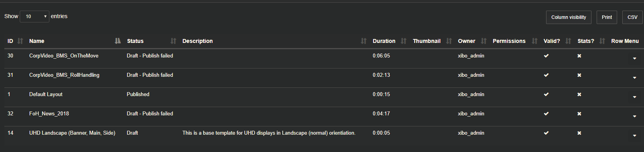
Task: Click the Description column sort icon
Action: point(364,41)
